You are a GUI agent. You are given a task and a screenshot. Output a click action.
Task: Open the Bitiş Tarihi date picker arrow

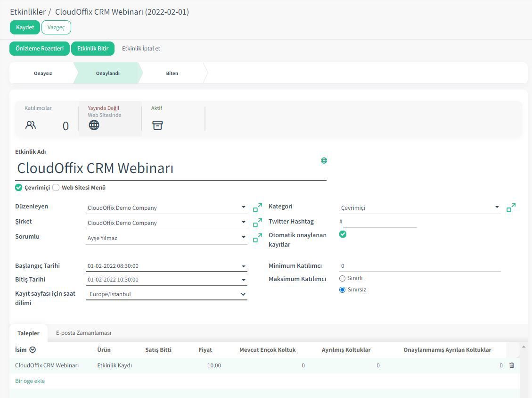pyautogui.click(x=243, y=280)
